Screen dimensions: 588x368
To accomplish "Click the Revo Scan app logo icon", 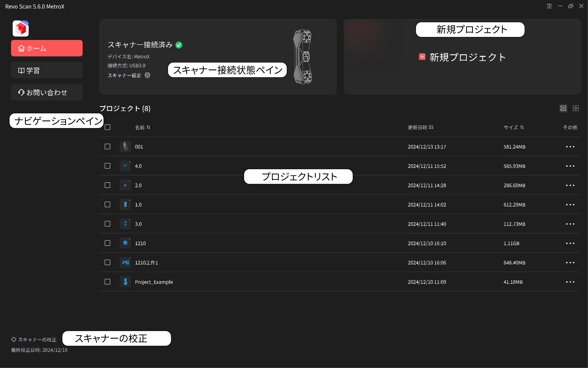I will (x=21, y=28).
